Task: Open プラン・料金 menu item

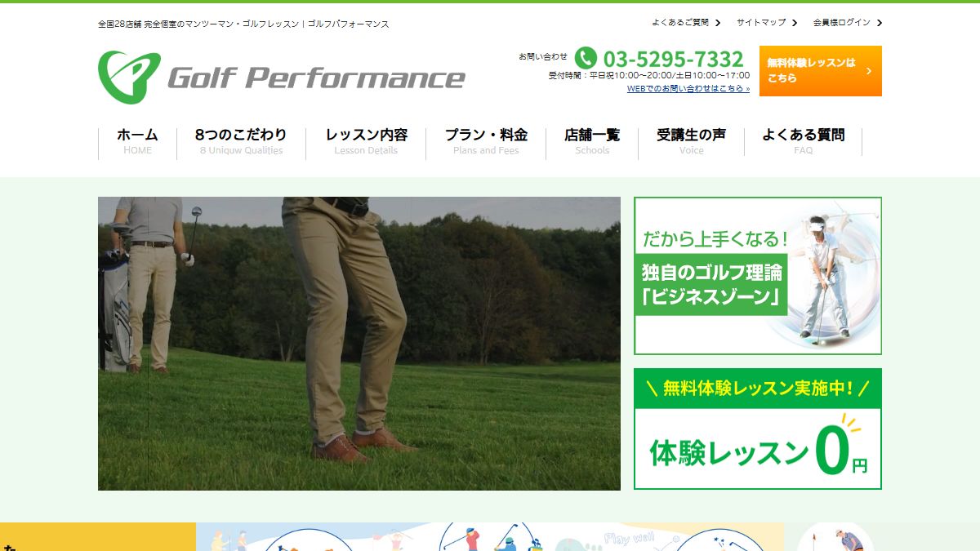Action: 486,142
